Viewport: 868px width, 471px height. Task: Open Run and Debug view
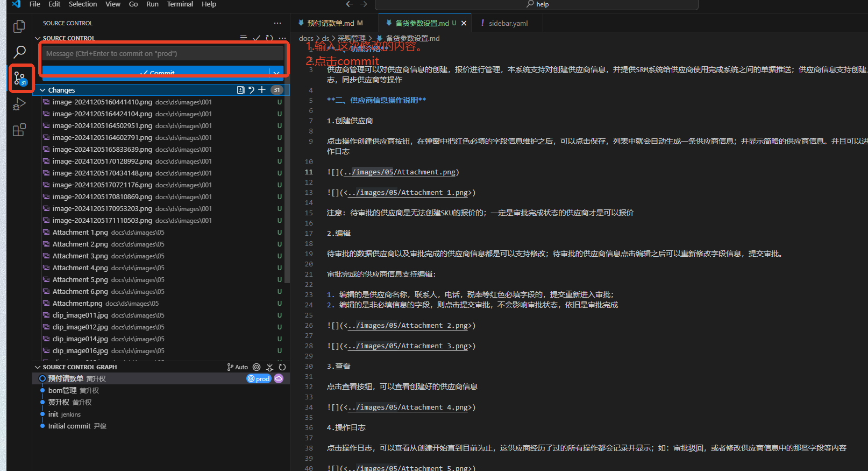click(x=19, y=104)
